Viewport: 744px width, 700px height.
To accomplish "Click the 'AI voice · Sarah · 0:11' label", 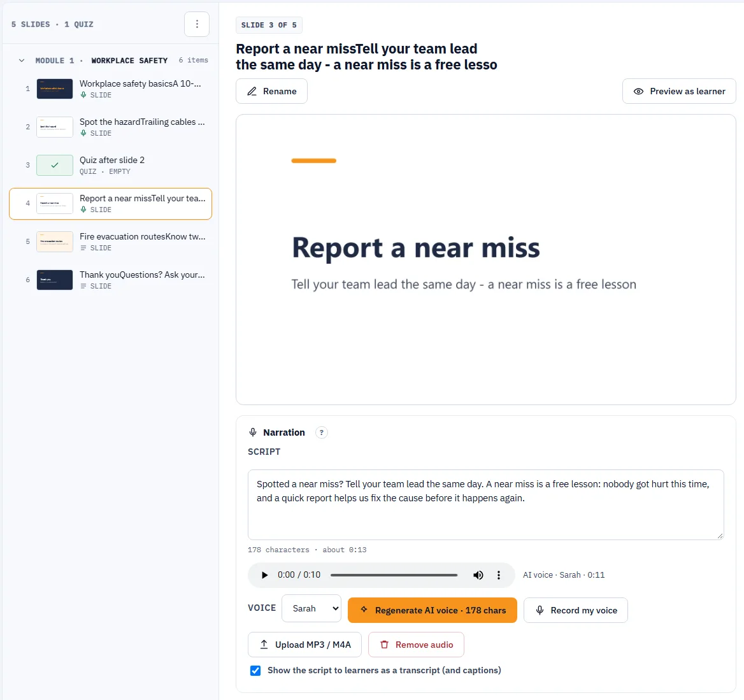I will click(564, 575).
